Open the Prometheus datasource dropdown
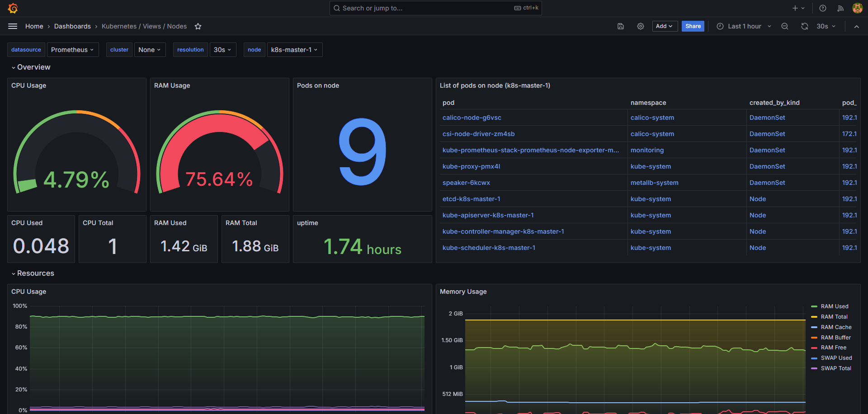 click(x=73, y=50)
